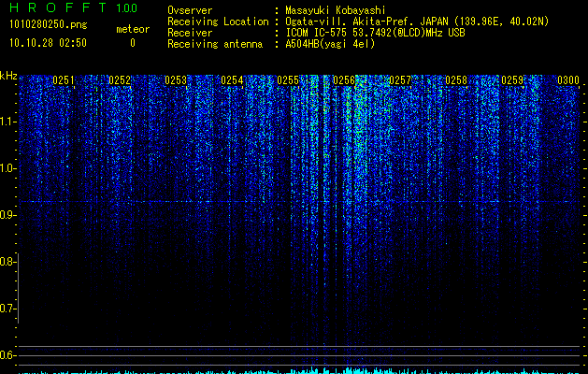Click the Receiving Location label
588x374 pixels.
coord(218,22)
